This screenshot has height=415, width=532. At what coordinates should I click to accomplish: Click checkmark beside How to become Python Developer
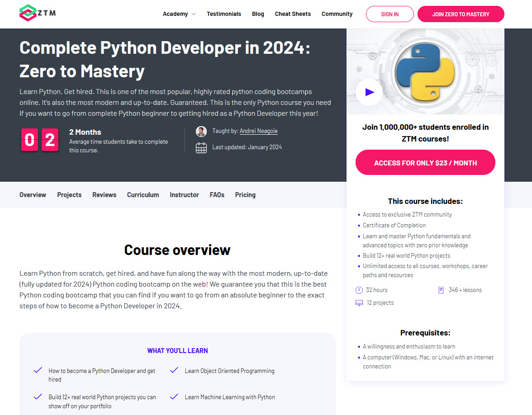coord(38,370)
